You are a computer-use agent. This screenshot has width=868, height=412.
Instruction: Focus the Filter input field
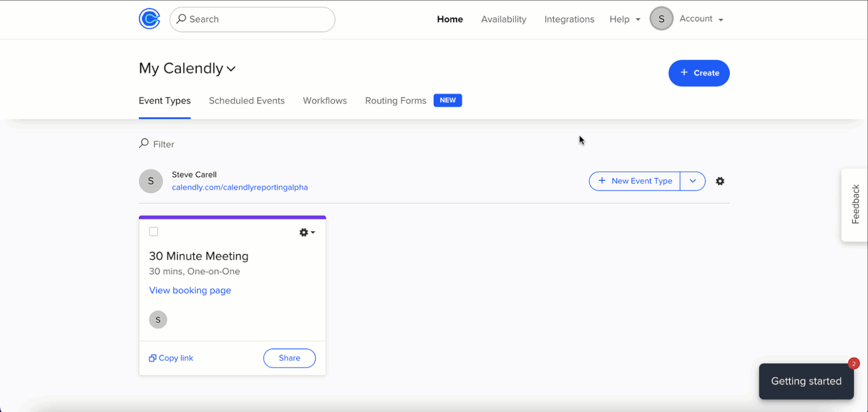(164, 144)
